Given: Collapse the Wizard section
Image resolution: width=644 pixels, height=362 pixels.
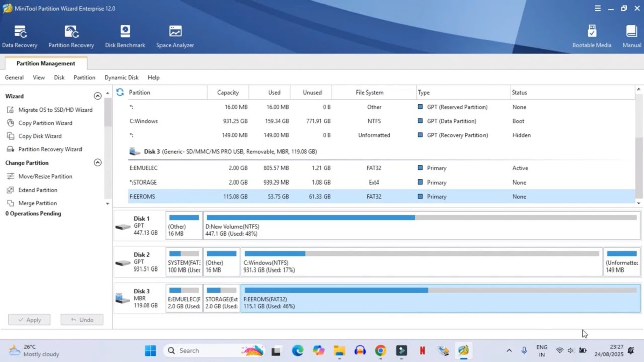Looking at the screenshot, I should 98,96.
